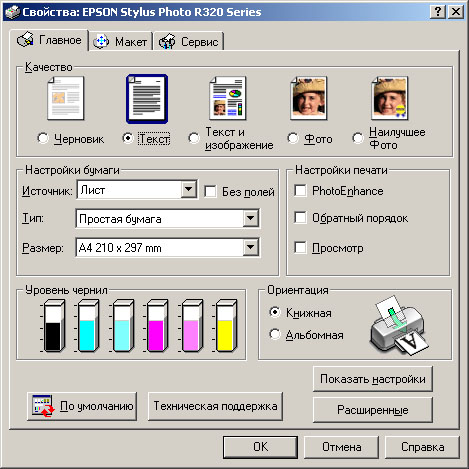469x469 pixels.
Task: Toggle the PhotoEnhance checkbox
Action: coord(300,191)
